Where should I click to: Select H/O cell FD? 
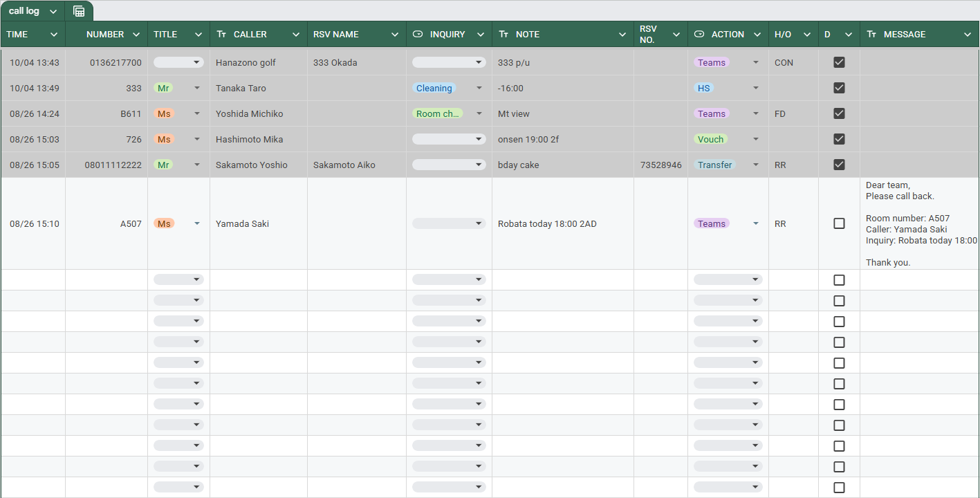[x=793, y=113]
